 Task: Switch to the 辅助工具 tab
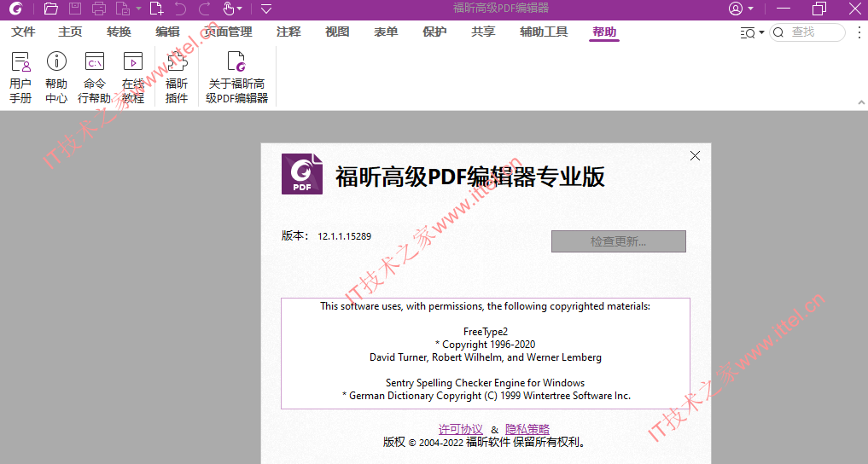tap(544, 32)
